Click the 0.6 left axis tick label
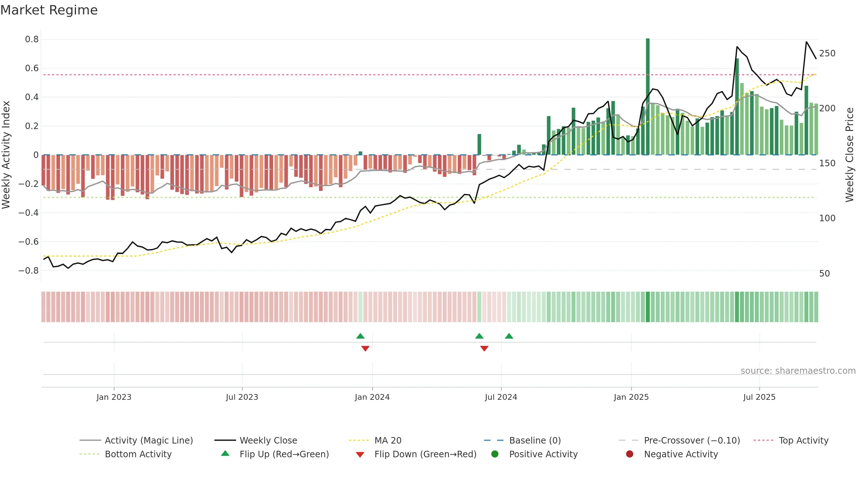The height and width of the screenshot is (488, 868). (32, 68)
